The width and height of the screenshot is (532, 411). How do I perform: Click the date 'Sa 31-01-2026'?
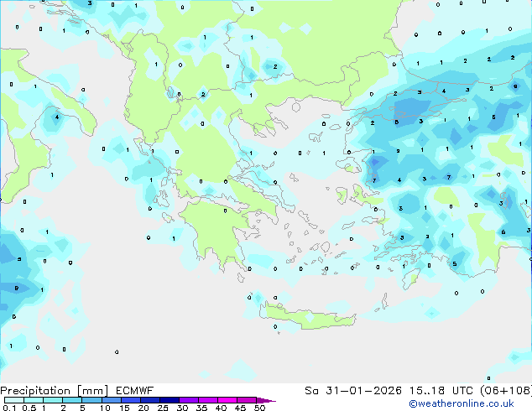coord(353,391)
